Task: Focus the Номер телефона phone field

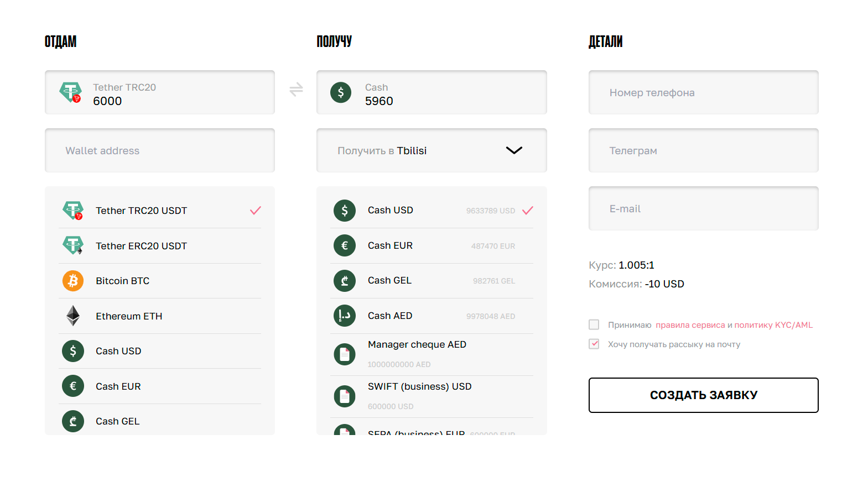Action: coord(703,92)
